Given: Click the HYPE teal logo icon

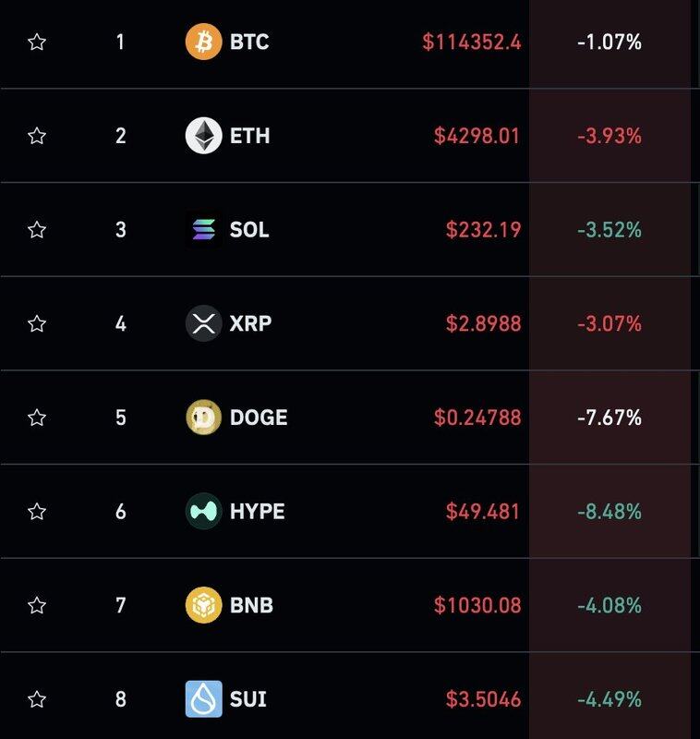Looking at the screenshot, I should [x=203, y=511].
